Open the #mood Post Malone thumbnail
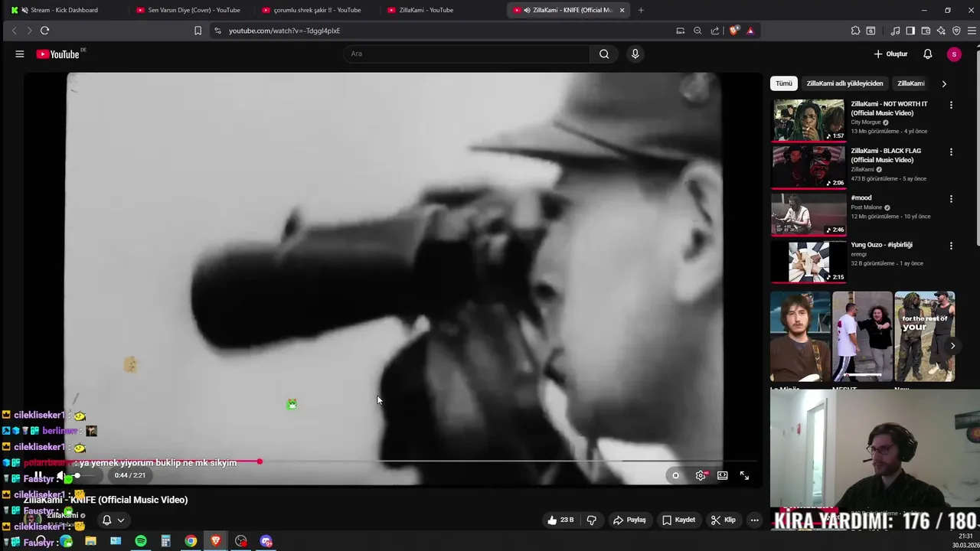 [x=808, y=214]
